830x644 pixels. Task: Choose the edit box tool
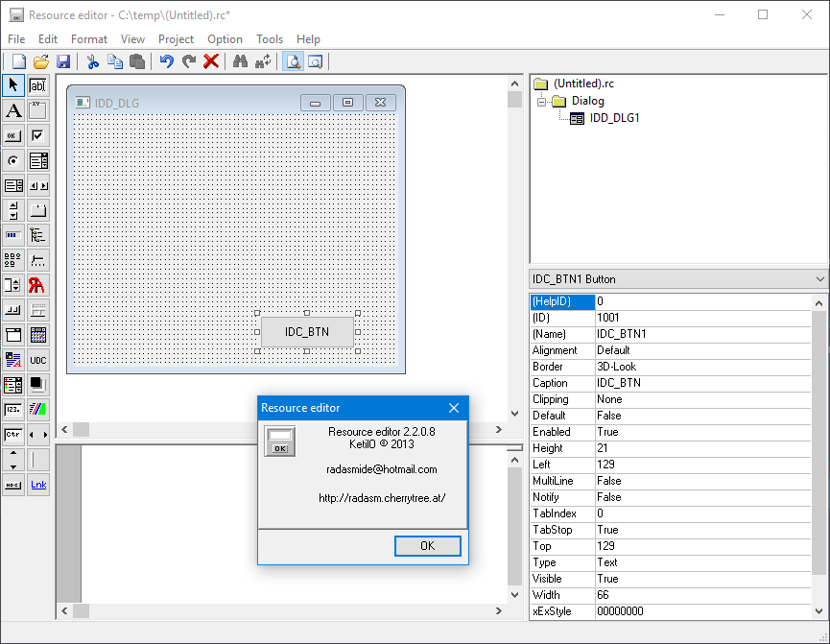point(37,85)
